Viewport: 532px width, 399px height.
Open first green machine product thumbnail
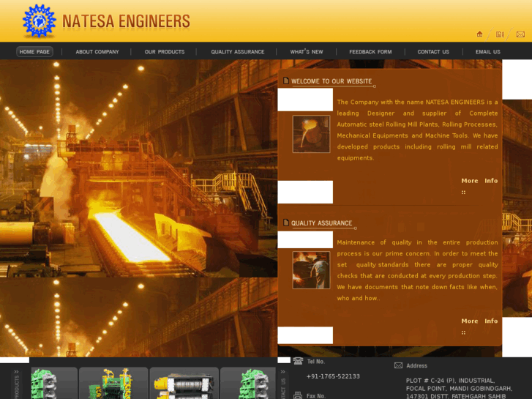pyautogui.click(x=54, y=383)
